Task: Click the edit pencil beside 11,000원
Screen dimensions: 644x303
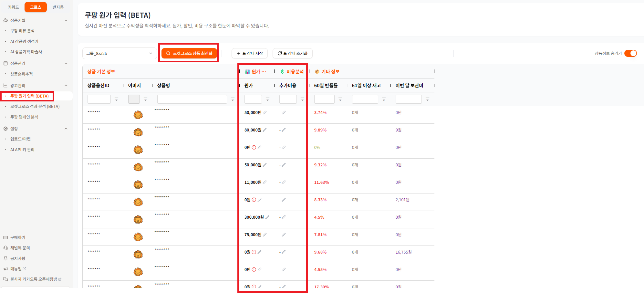Action: 265,182
